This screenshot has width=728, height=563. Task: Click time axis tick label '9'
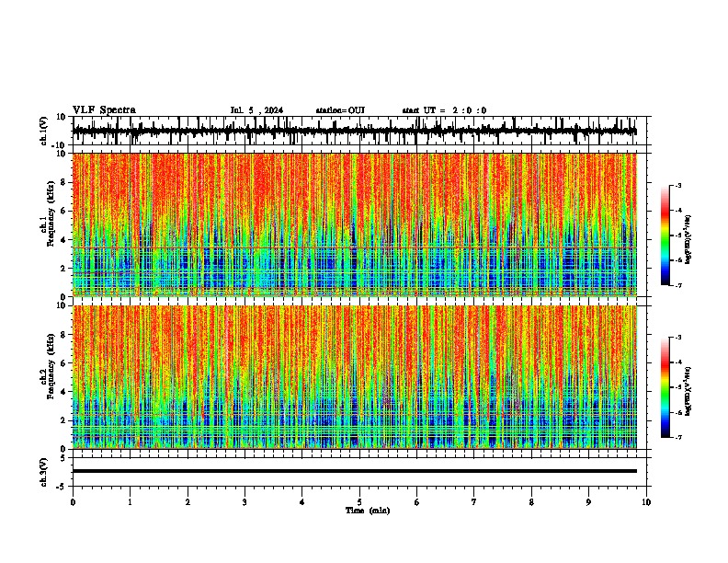[588, 502]
